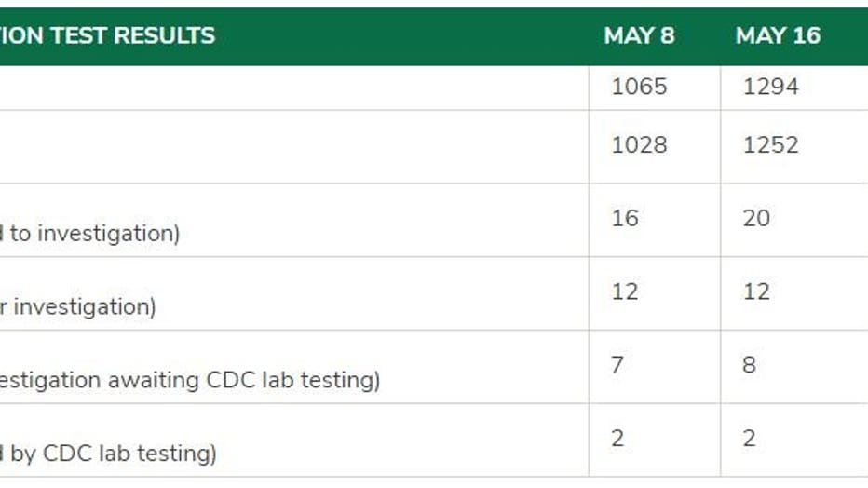Click the MAY 16 column header
868x488 pixels.
tap(778, 36)
